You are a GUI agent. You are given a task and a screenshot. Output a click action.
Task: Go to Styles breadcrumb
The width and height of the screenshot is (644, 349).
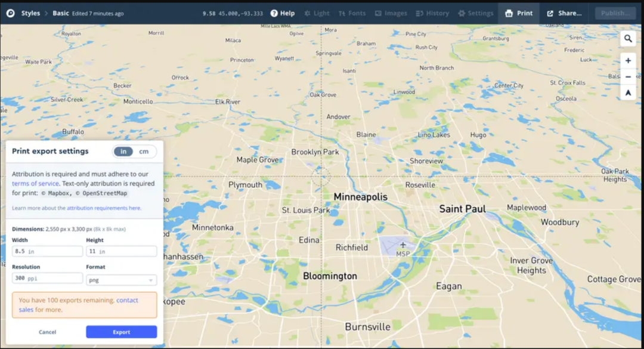pos(31,13)
